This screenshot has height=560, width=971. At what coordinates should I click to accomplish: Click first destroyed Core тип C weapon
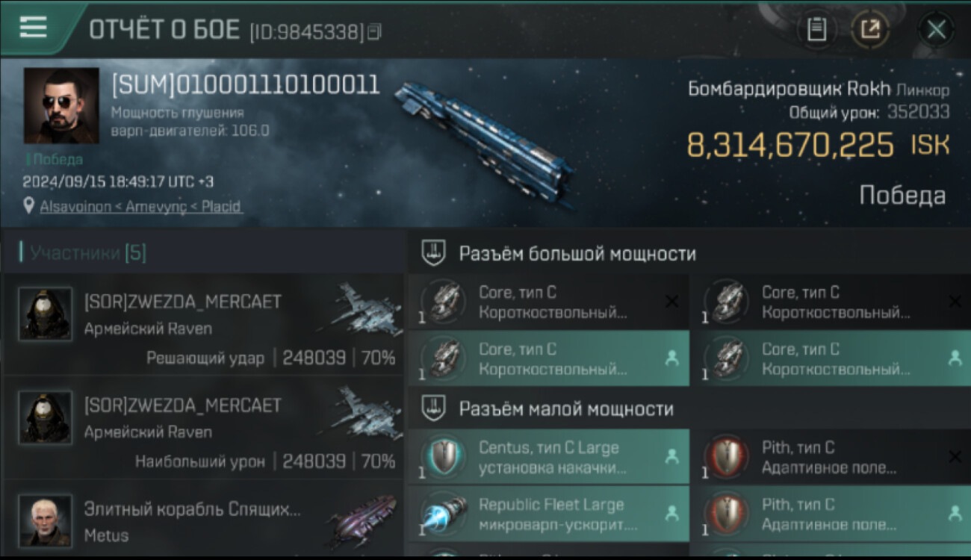[x=548, y=302]
